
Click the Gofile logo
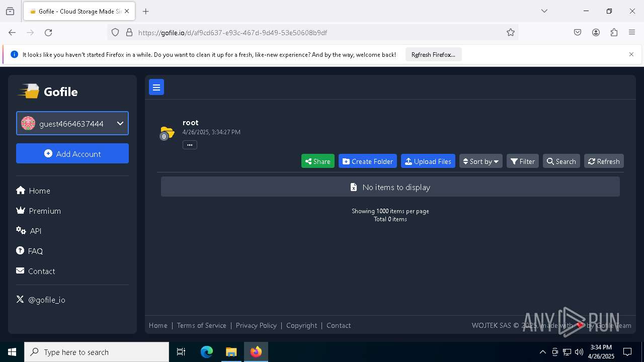coord(48,92)
